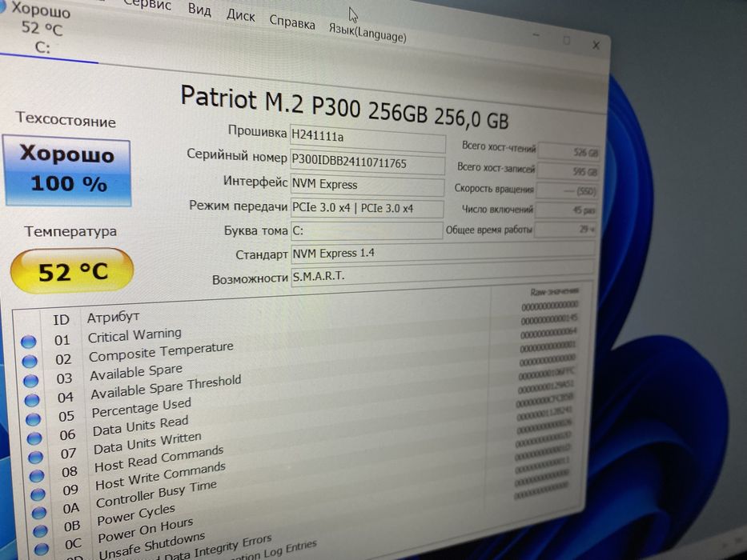The image size is (747, 560).
Task: Click the Буква тома field C:
Action: (x=367, y=230)
